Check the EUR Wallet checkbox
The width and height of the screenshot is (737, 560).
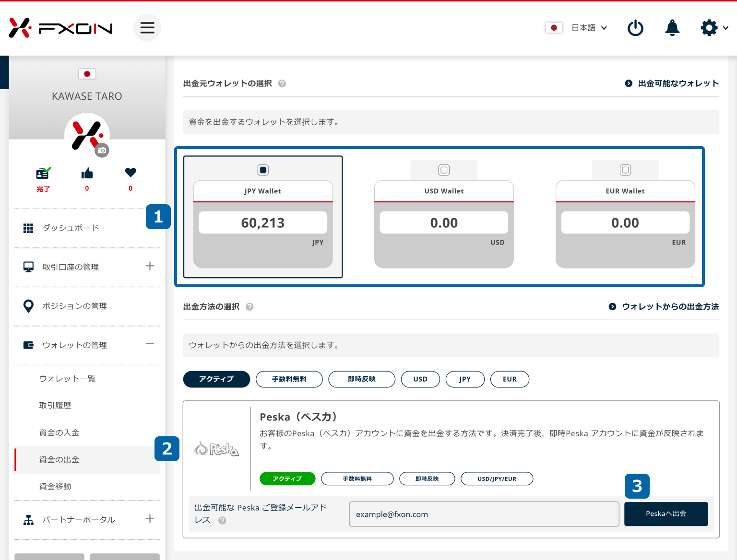(625, 170)
